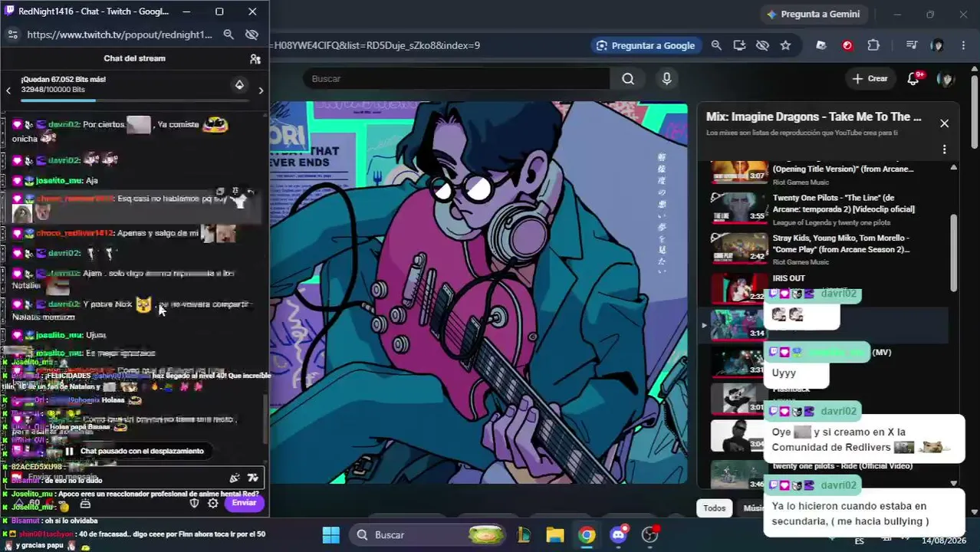Open Discord from taskbar
The width and height of the screenshot is (980, 552).
click(619, 534)
